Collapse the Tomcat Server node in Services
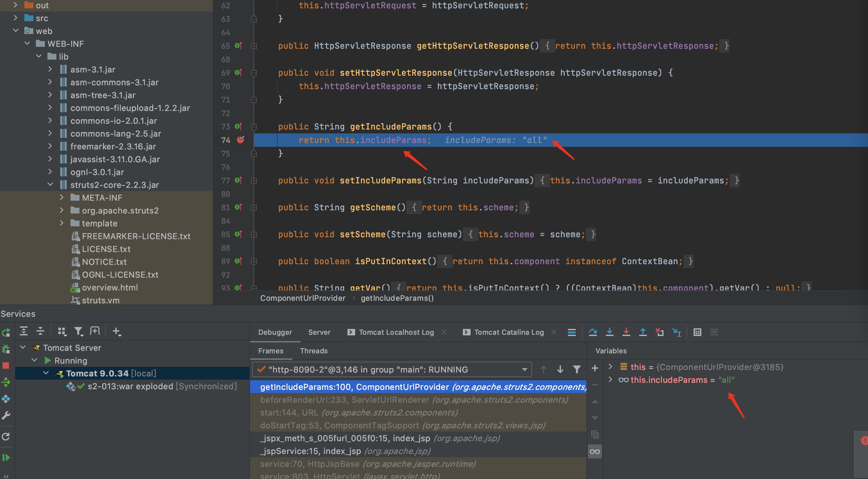Screen dimensions: 868x479 (x=23, y=347)
